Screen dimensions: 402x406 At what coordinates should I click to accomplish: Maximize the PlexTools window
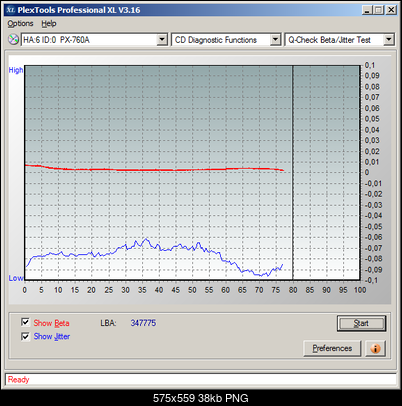point(379,10)
